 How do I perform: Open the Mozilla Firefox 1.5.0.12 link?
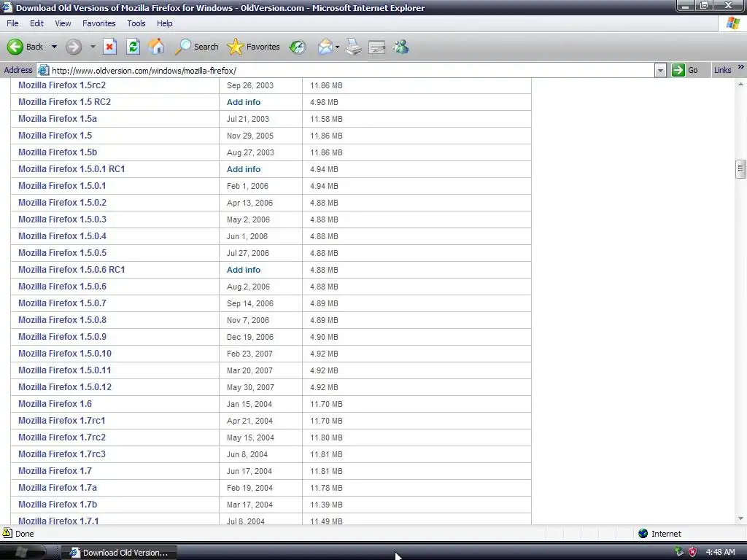point(65,387)
